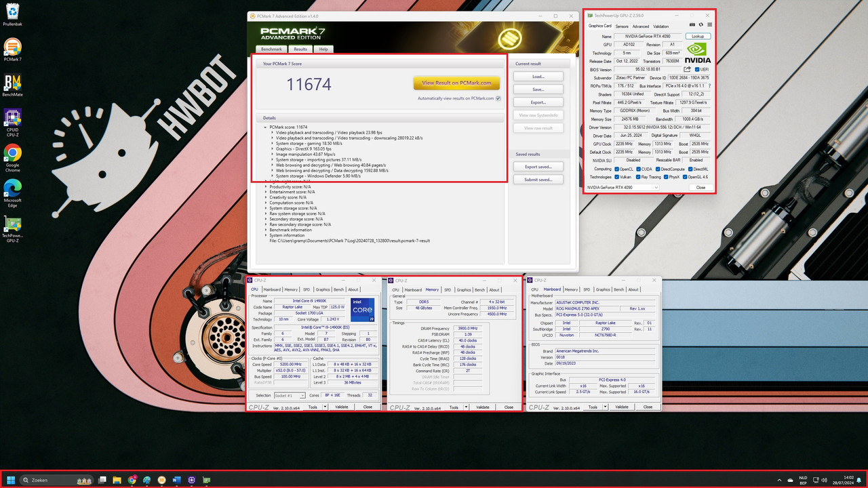
Task: Toggle the DirectCompute checkbox
Action: click(x=658, y=169)
